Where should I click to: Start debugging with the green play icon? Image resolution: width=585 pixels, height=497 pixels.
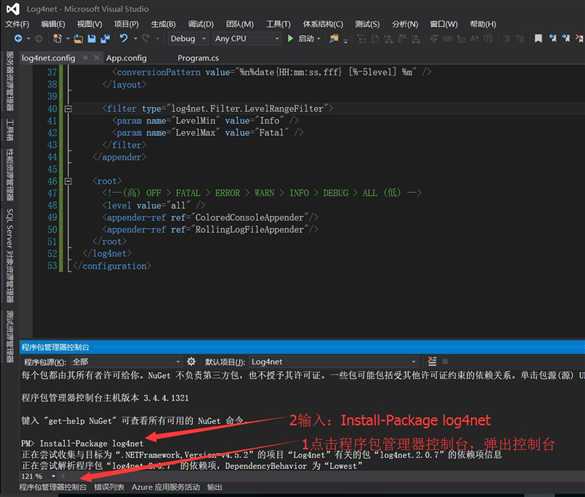click(290, 38)
